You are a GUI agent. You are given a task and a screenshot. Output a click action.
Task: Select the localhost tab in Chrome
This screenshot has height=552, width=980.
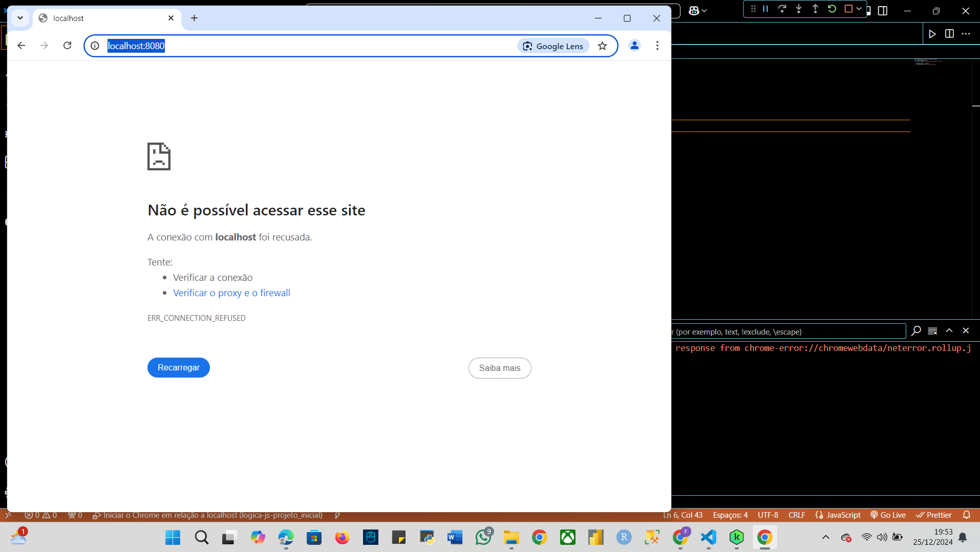pyautogui.click(x=107, y=18)
